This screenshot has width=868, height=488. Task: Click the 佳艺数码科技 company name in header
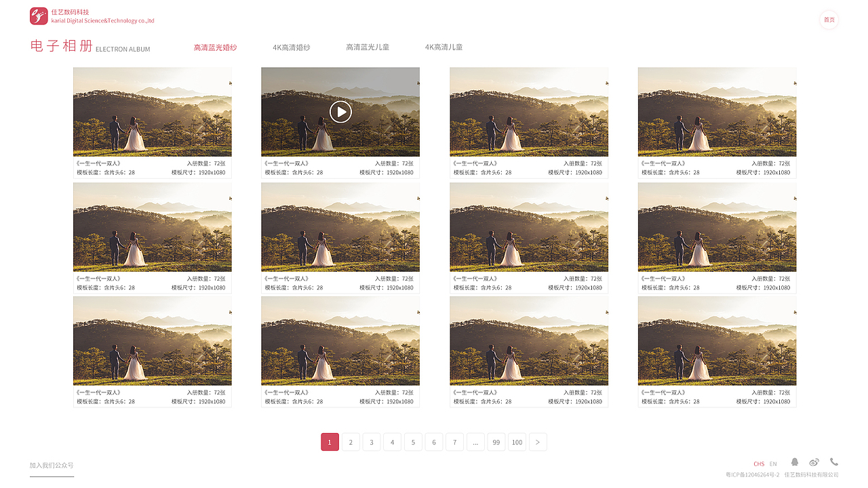[70, 12]
